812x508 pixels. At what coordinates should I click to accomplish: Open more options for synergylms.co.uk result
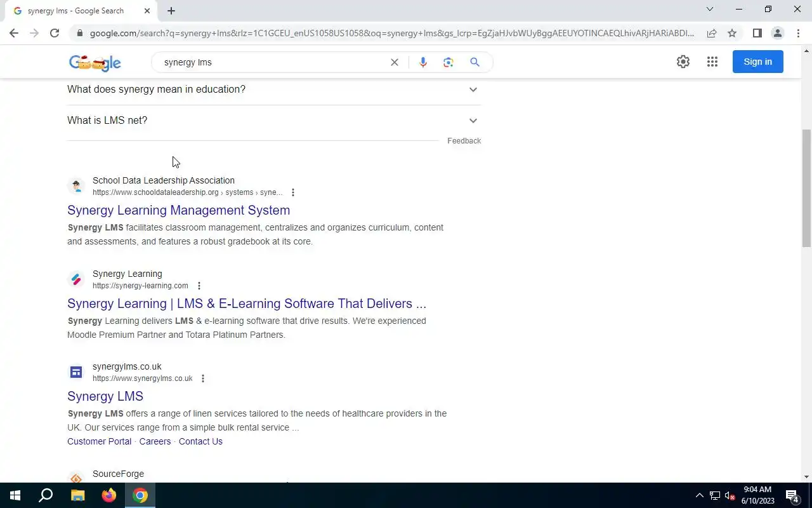[x=203, y=378]
